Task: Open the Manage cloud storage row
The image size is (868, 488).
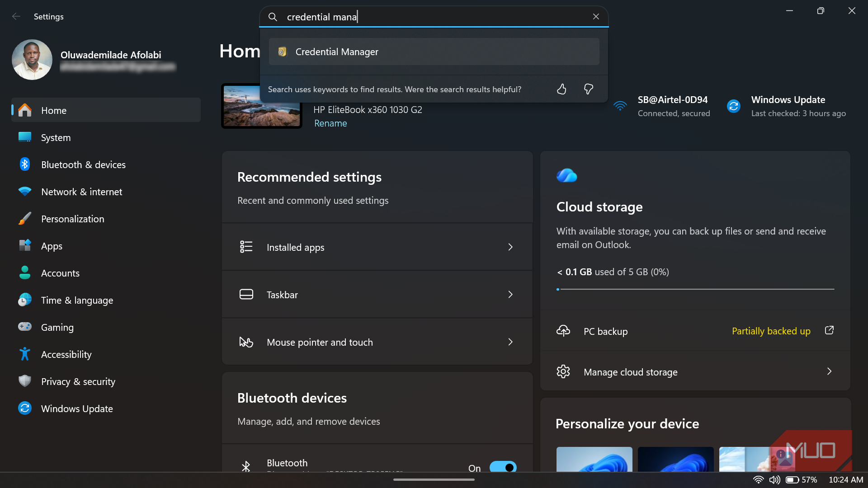Action: (695, 371)
